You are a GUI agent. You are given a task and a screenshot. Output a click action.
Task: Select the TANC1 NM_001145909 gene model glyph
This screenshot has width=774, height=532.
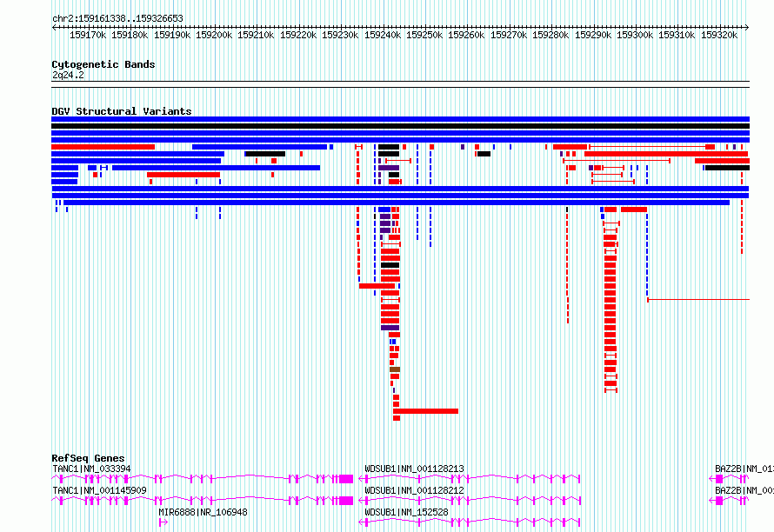click(x=203, y=501)
